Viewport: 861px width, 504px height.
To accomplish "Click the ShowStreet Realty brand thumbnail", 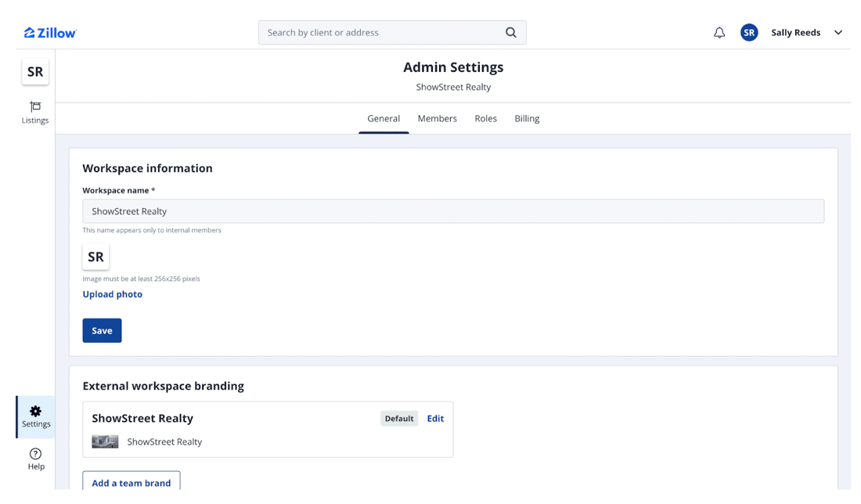I will pos(105,442).
